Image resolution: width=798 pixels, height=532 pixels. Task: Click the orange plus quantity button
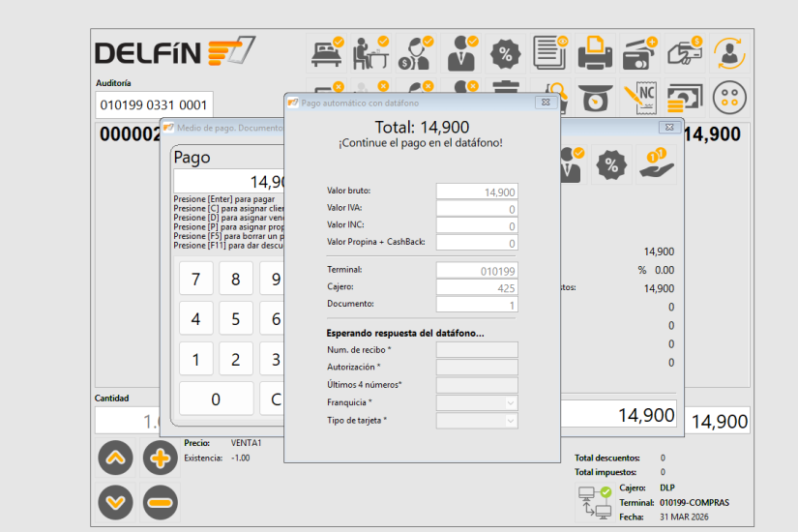[x=160, y=458]
